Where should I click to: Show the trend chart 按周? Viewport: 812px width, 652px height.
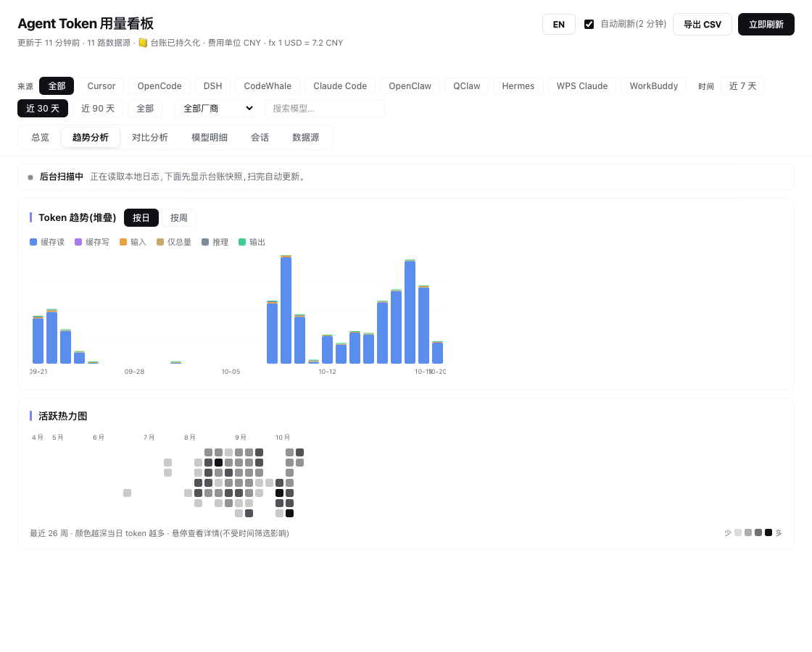178,218
